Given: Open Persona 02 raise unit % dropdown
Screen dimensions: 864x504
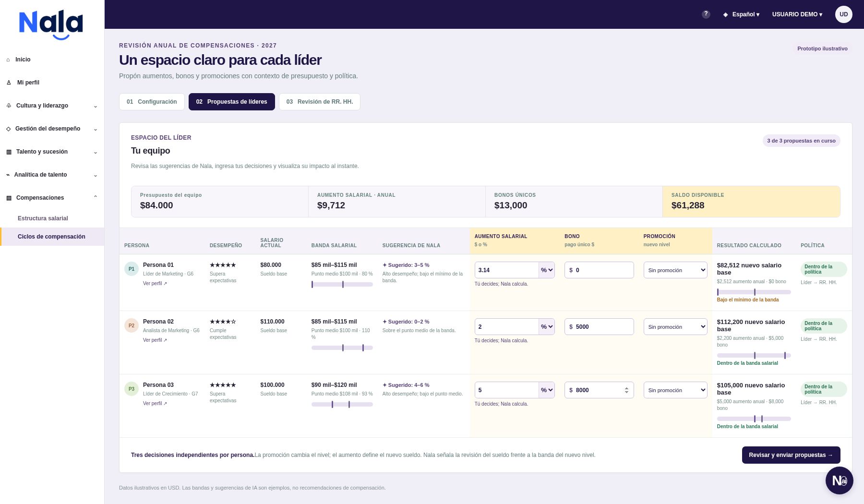Looking at the screenshot, I should click(x=547, y=327).
